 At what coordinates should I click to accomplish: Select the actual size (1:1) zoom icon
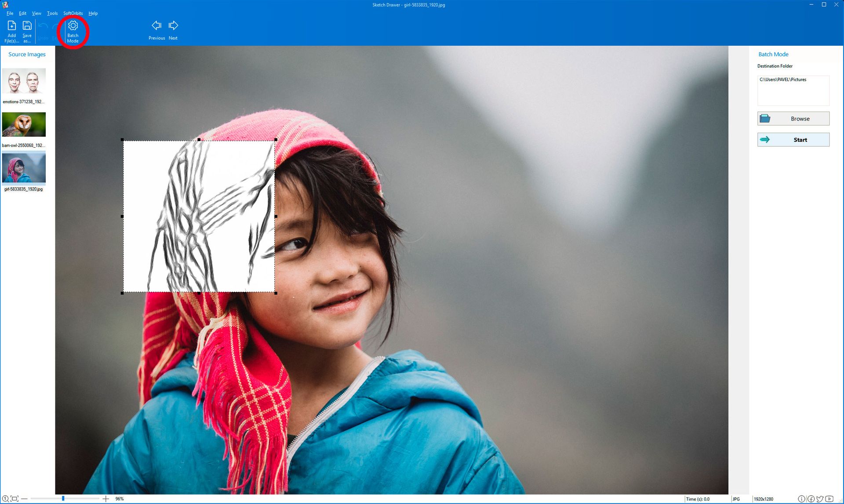point(6,499)
